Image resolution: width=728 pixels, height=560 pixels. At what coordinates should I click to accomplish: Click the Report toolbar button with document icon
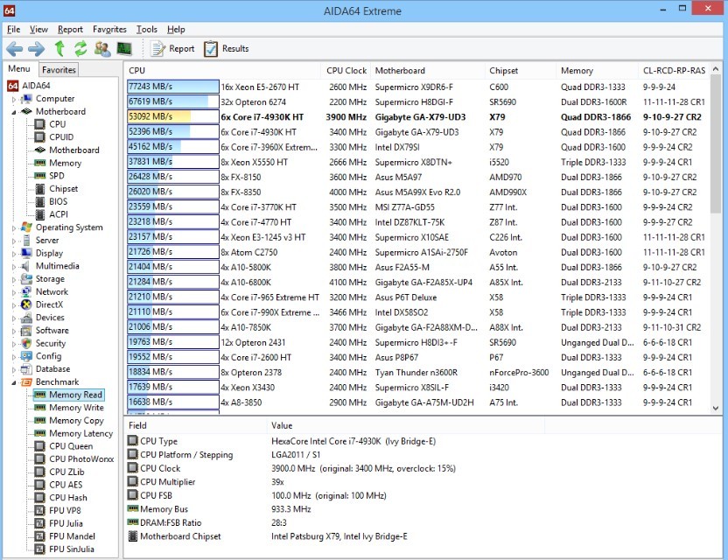(173, 49)
